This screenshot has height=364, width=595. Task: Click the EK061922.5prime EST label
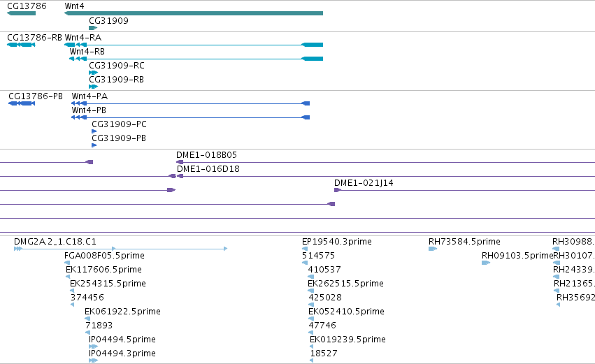click(122, 312)
